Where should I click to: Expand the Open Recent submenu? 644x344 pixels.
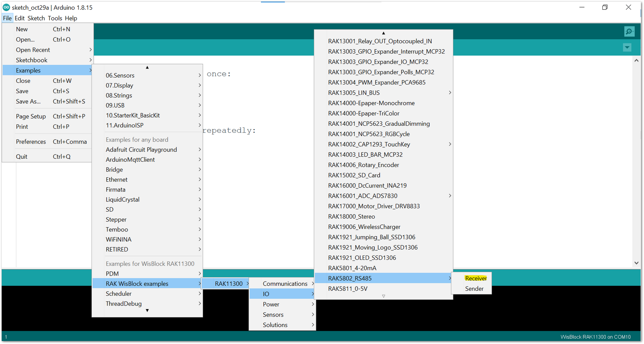(47, 50)
